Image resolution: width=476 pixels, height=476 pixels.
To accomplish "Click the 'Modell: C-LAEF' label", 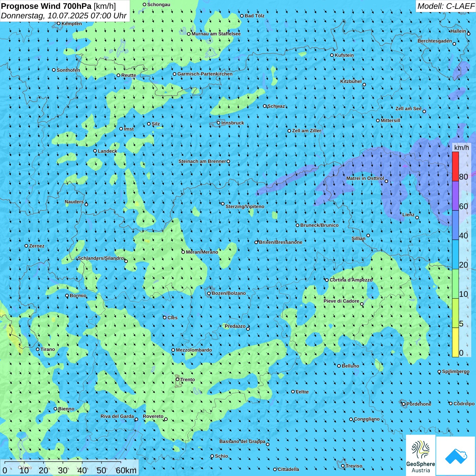I will [x=445, y=6].
